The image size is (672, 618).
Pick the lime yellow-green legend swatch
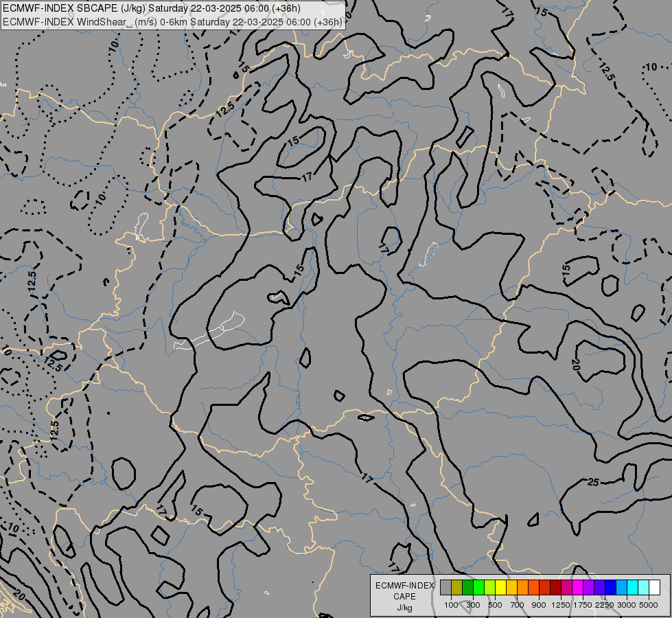490,587
